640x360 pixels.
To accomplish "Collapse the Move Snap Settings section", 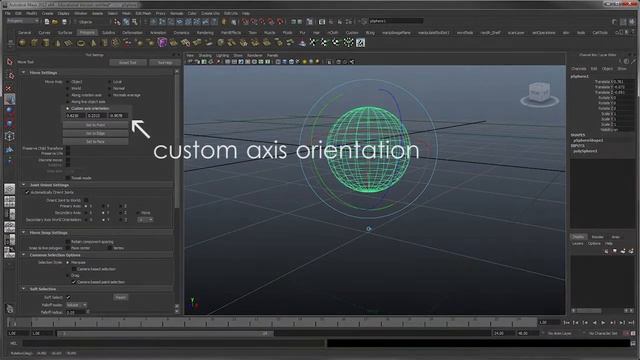I will point(24,232).
